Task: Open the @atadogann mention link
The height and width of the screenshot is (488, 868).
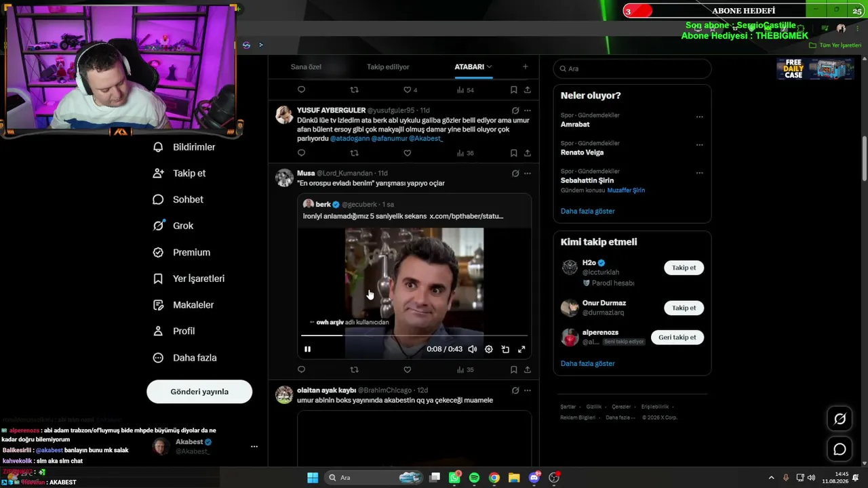Action: [349, 138]
